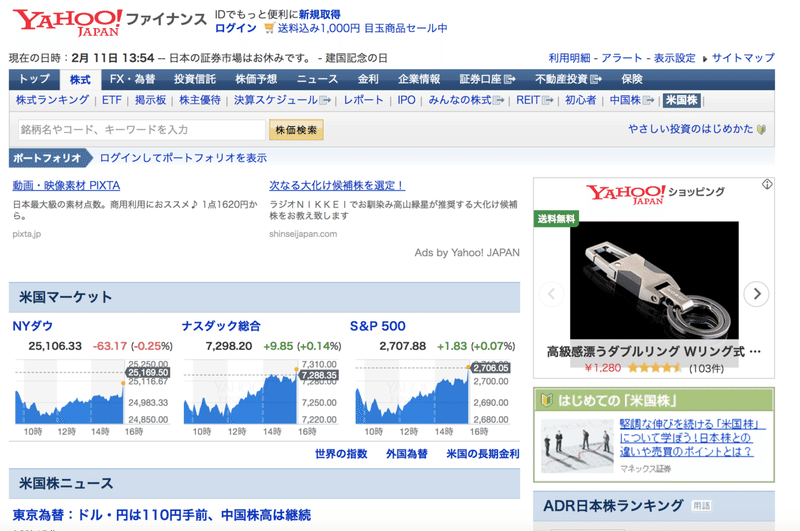Image resolution: width=800 pixels, height=531 pixels.
Task: Open 決算スケジュール submenu link
Action: [x=282, y=100]
